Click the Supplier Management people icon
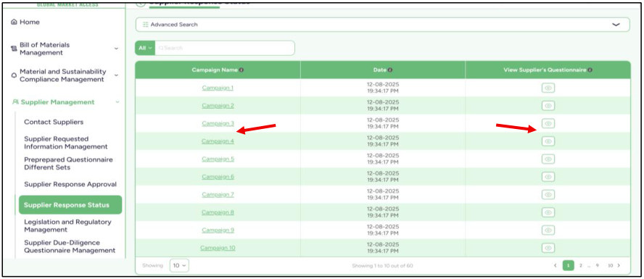The width and height of the screenshot is (644, 279). click(x=16, y=102)
